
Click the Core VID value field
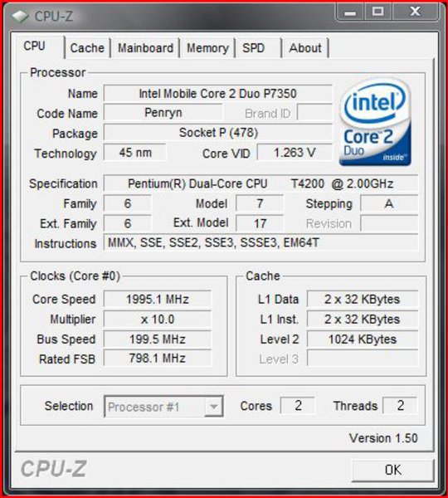295,153
